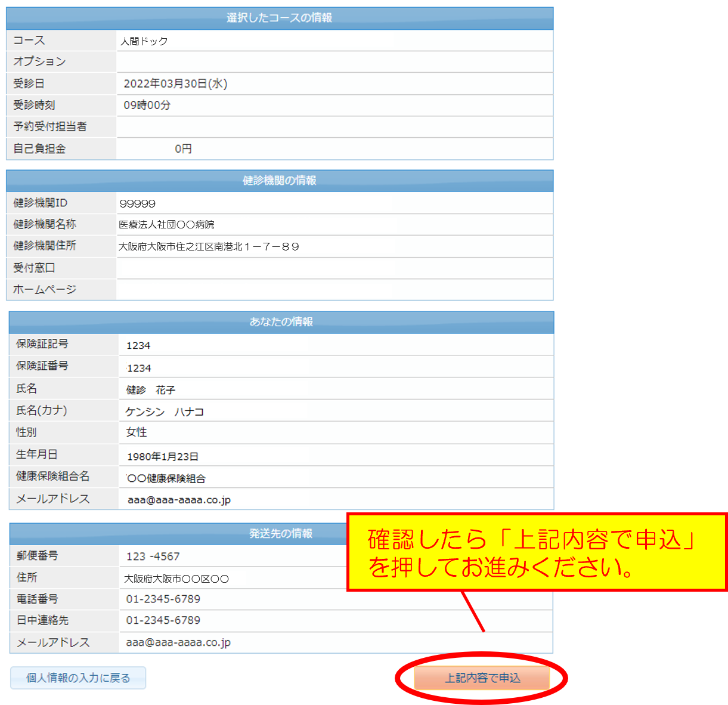Select the course value 人間ドック
This screenshot has height=705, width=728.
click(144, 41)
